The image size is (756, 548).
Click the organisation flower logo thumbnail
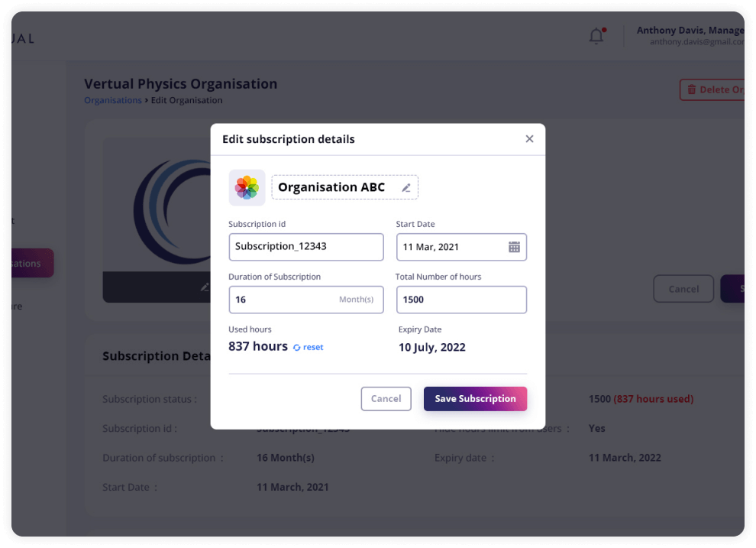point(247,188)
